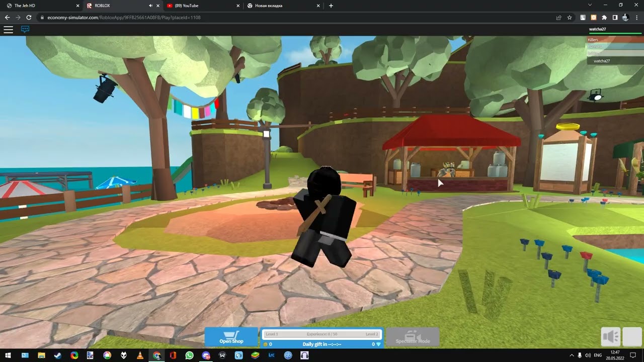Switch ENG keyboard language
This screenshot has height=362, width=644.
[x=598, y=355]
